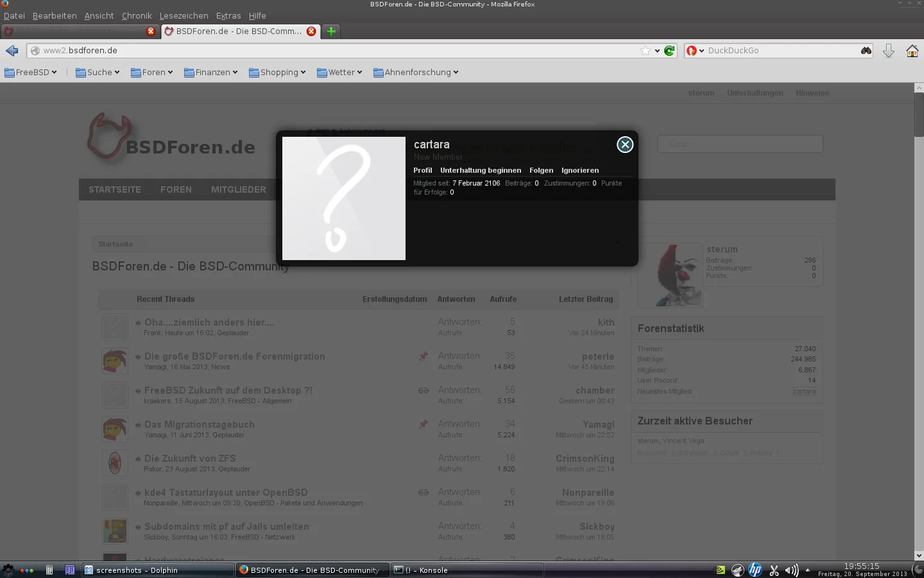Open a new tab with the green plus
Image resolution: width=924 pixels, height=578 pixels.
331,31
